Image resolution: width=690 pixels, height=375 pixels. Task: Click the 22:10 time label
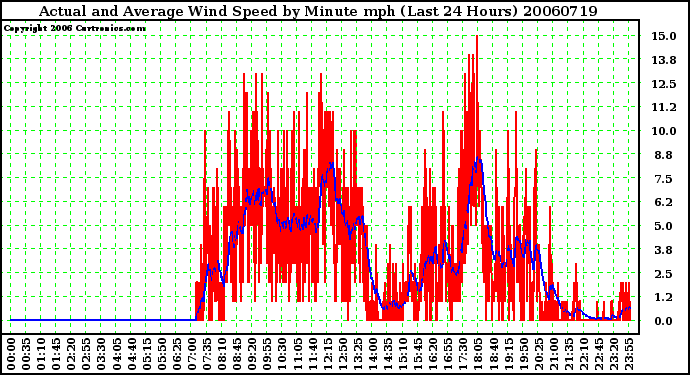584,354
